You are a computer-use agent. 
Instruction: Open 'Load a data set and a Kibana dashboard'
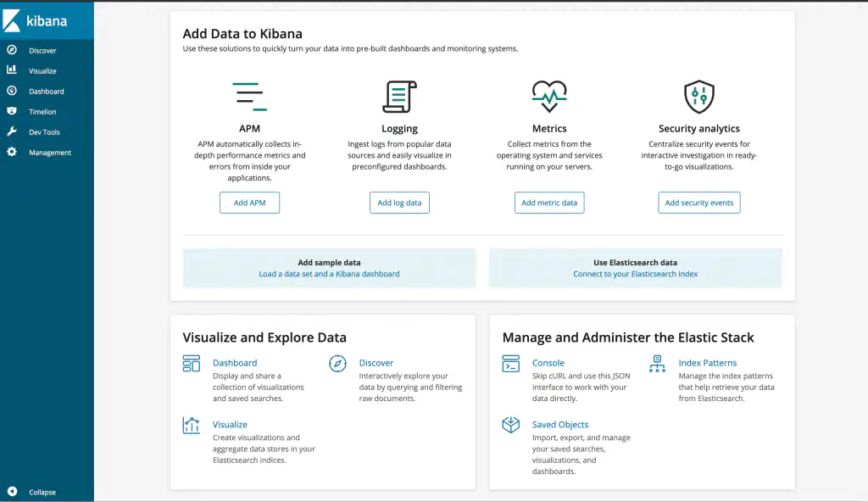point(329,274)
